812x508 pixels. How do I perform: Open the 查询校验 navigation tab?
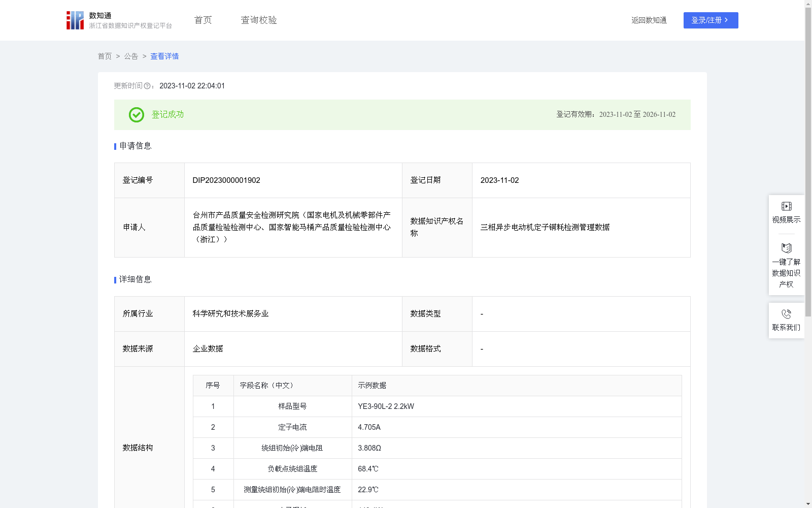[x=259, y=20]
